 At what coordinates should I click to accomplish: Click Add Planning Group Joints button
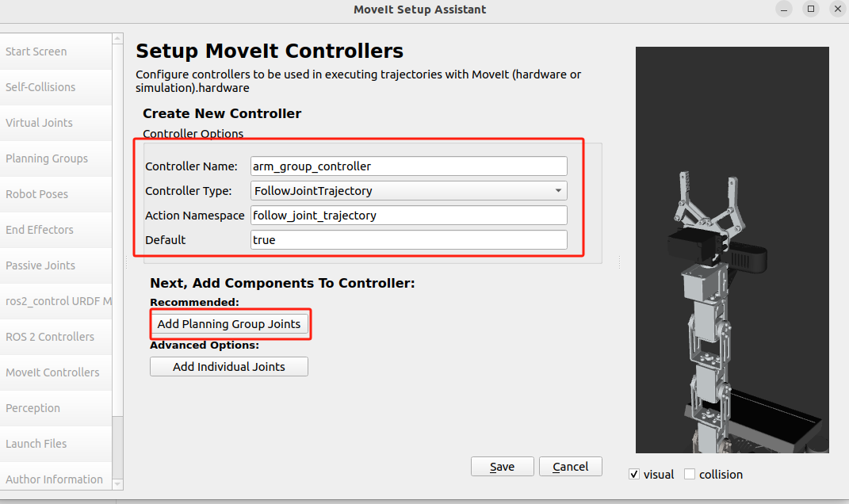point(229,324)
